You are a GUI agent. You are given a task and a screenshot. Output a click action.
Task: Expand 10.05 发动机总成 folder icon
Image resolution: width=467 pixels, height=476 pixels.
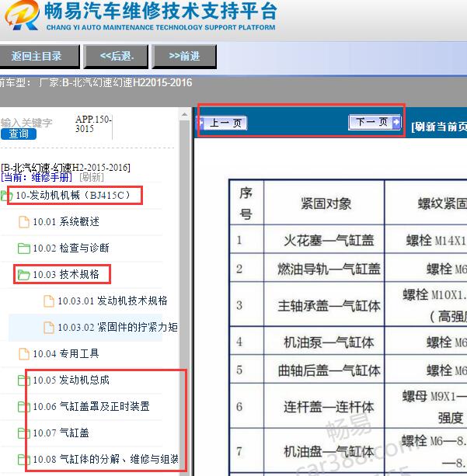(23, 380)
